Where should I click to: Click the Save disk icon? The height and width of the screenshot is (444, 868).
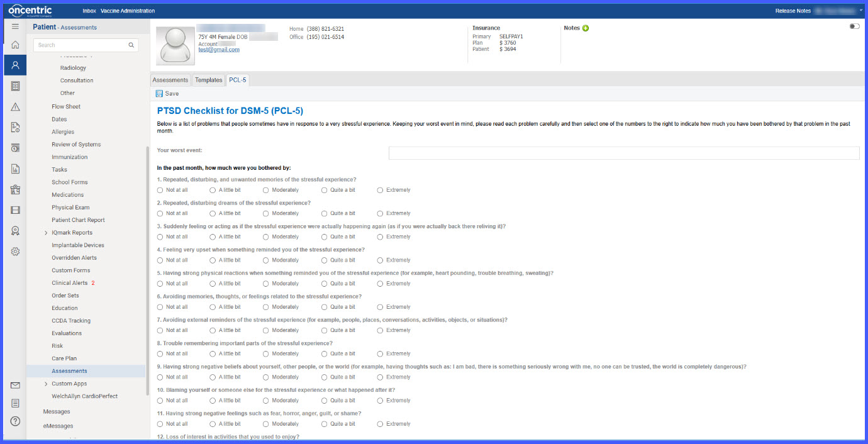click(x=159, y=94)
